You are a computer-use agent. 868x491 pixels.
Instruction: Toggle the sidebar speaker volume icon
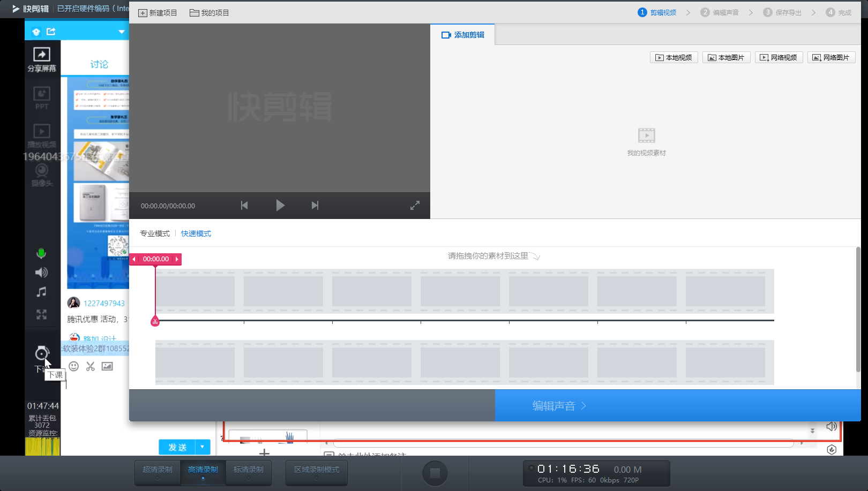coord(41,273)
